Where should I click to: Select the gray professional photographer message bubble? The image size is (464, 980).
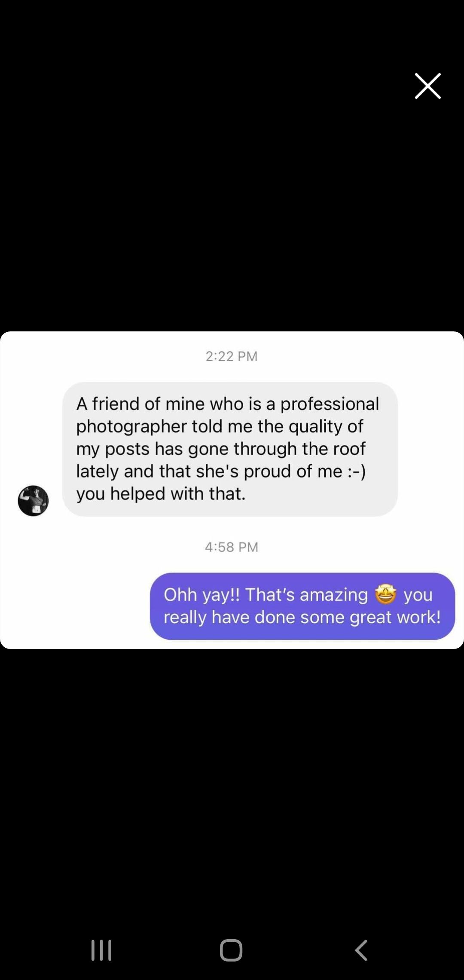tap(230, 449)
